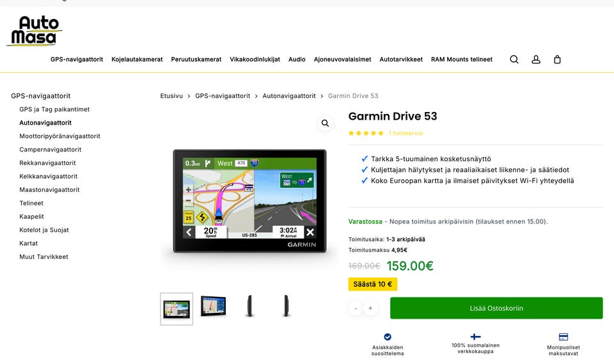The width and height of the screenshot is (614, 364).
Task: Select Moottoripyöränavigaattorit category
Action: [x=59, y=136]
